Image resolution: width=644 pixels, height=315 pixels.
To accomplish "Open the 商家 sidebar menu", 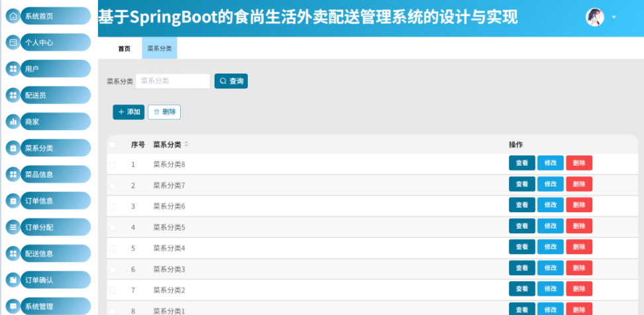I will pyautogui.click(x=56, y=122).
